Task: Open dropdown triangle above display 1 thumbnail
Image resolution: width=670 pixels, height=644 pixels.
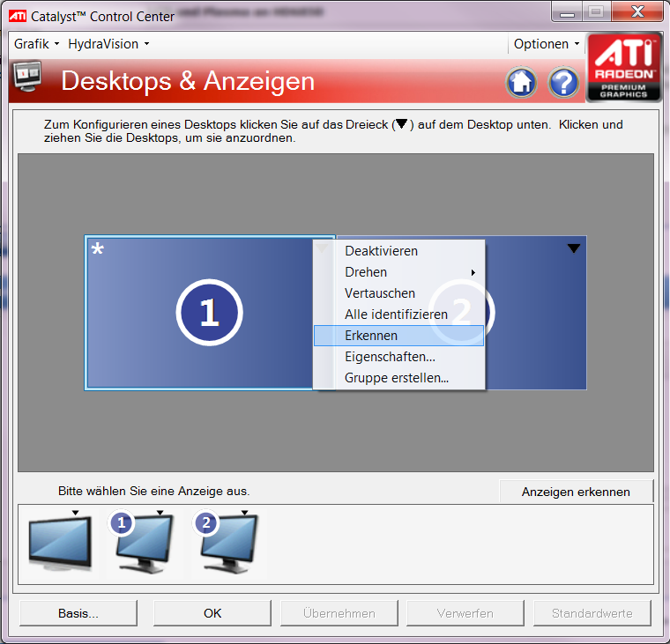Action: click(160, 513)
